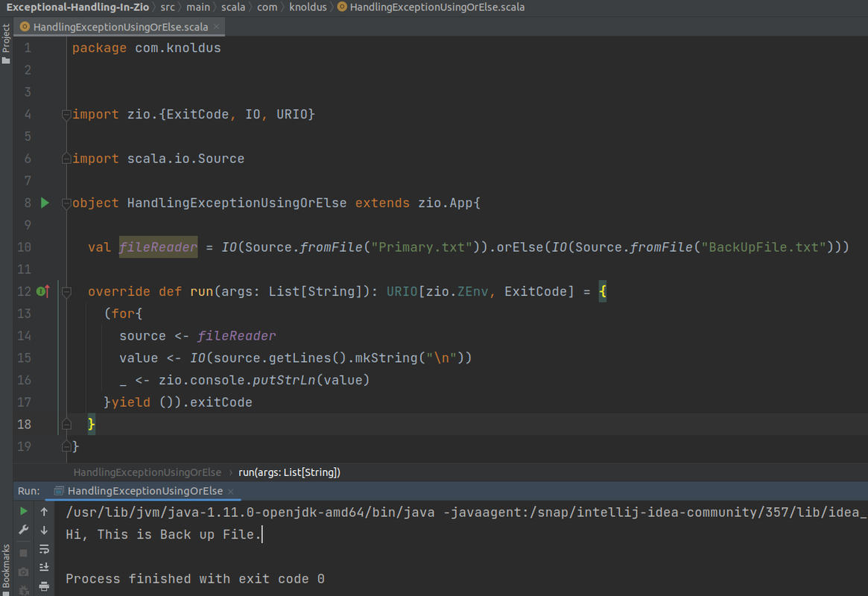The width and height of the screenshot is (868, 596).
Task: Click the src breadcrumb
Action: pyautogui.click(x=167, y=7)
